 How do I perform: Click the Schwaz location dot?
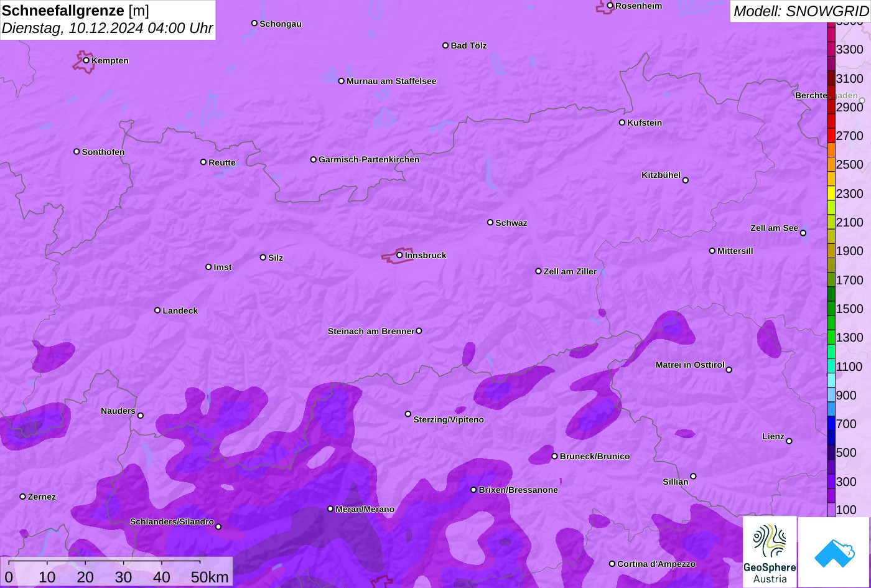tap(490, 222)
